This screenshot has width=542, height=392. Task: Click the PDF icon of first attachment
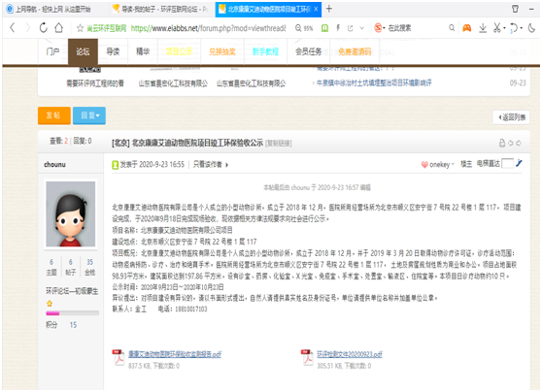coord(119,357)
